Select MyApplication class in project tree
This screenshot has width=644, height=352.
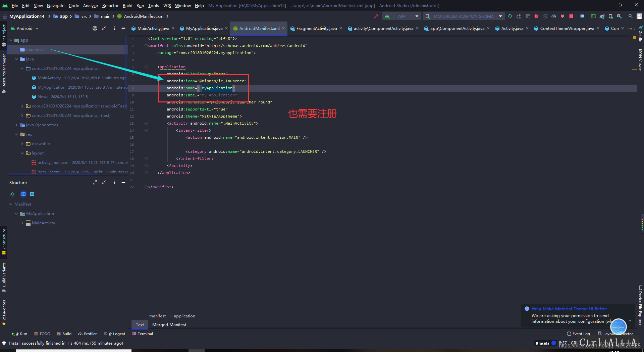pos(51,87)
